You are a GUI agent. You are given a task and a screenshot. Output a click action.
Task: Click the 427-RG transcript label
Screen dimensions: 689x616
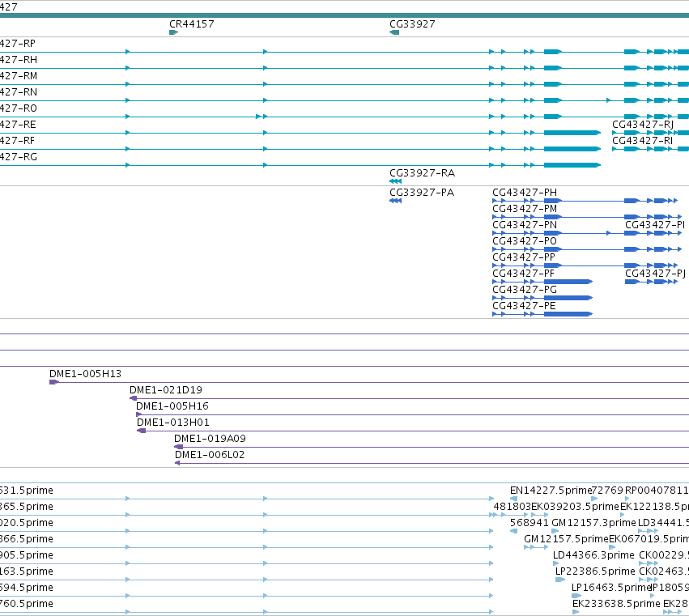[x=19, y=157]
